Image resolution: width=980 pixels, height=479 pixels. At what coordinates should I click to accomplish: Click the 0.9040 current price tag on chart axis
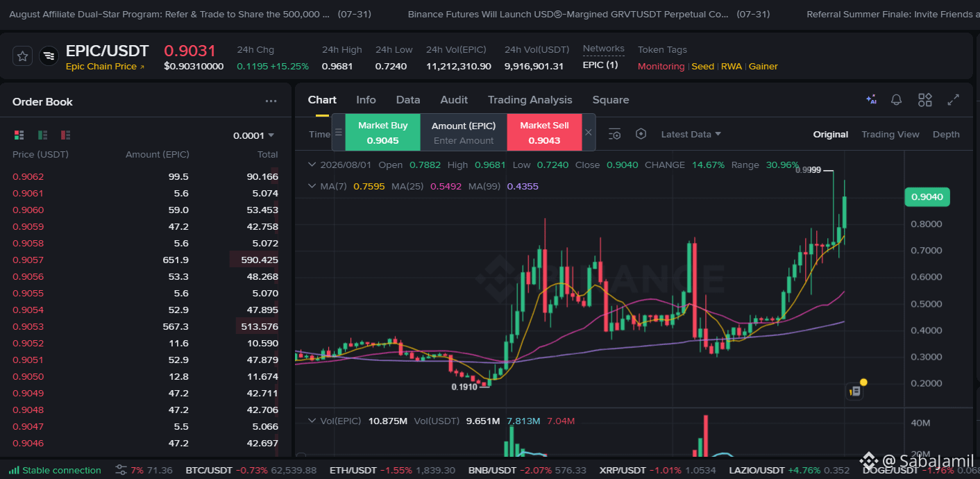(927, 197)
